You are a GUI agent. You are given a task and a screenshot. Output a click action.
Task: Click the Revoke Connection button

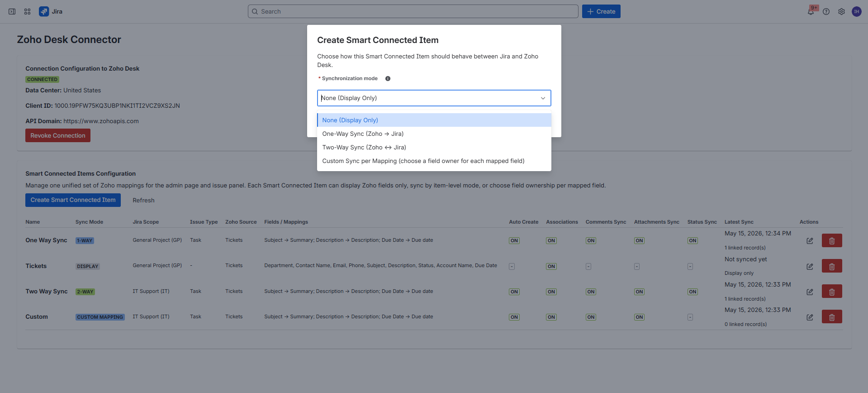point(58,135)
